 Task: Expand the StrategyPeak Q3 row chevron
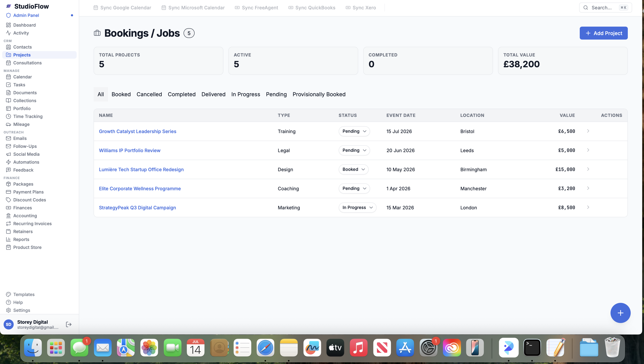click(x=588, y=207)
